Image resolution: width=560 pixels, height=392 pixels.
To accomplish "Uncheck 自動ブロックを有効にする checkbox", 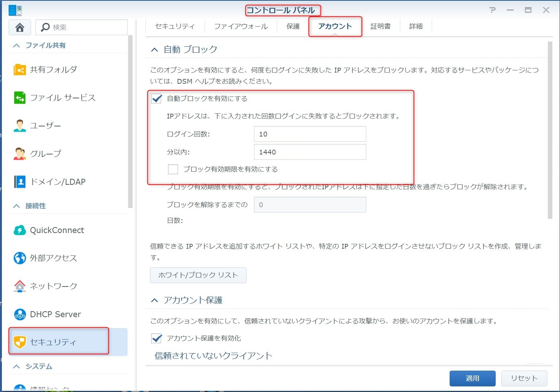I will pos(157,99).
